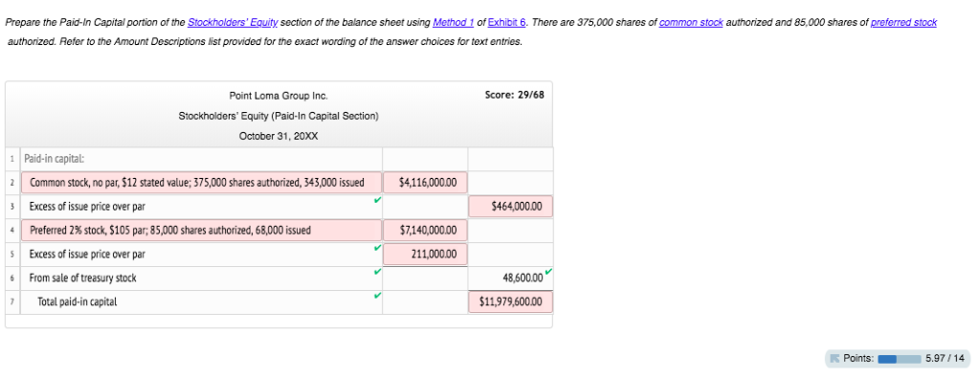Click the Point Loma Group Inc. title
980x379 pixels.
[x=278, y=96]
